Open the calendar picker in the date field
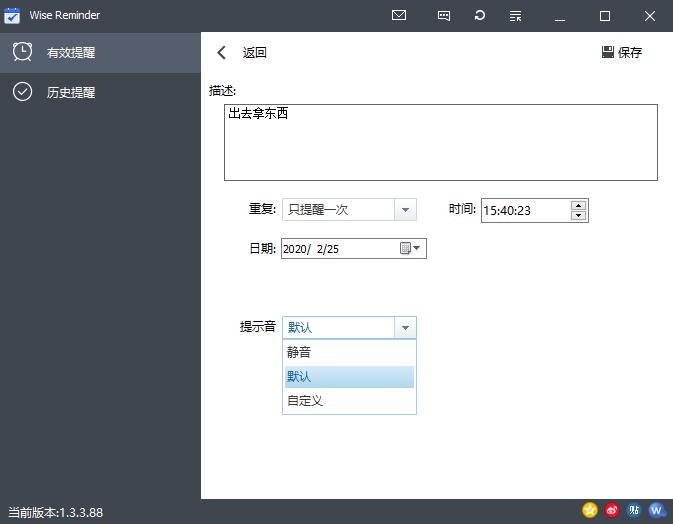This screenshot has width=673, height=524. click(411, 248)
